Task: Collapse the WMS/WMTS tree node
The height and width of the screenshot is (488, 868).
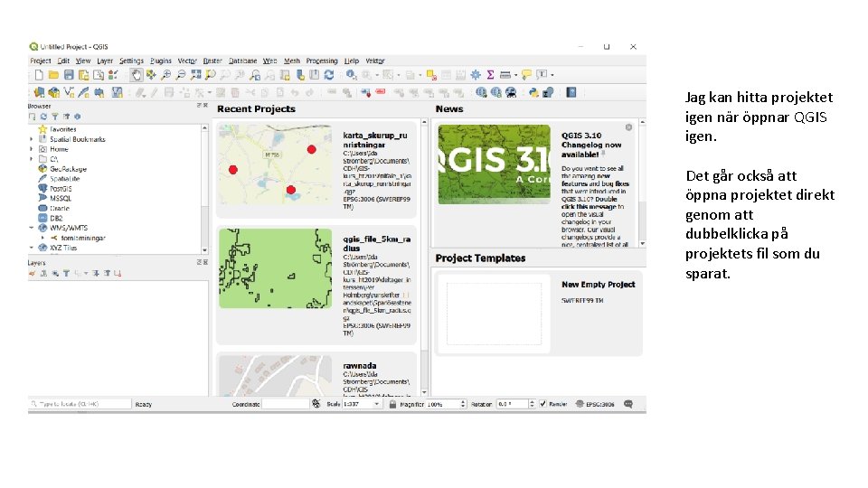Action: pos(32,228)
